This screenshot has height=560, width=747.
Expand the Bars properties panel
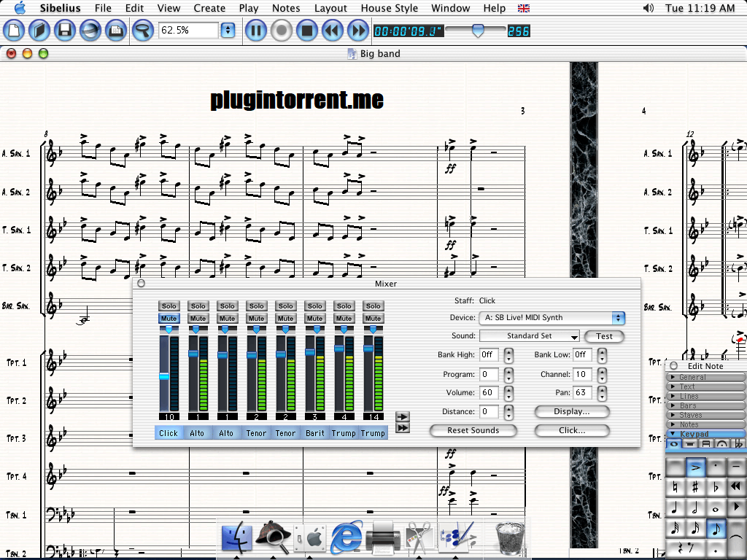(705, 405)
